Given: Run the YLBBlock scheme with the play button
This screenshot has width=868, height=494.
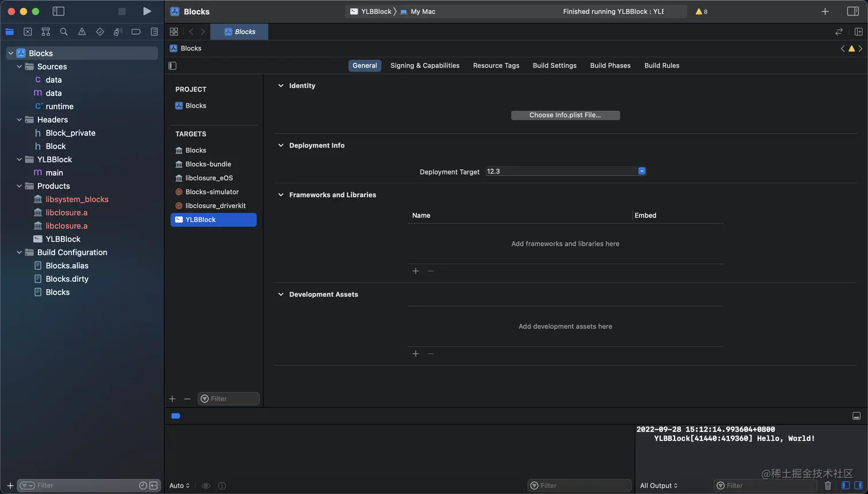Looking at the screenshot, I should click(147, 11).
